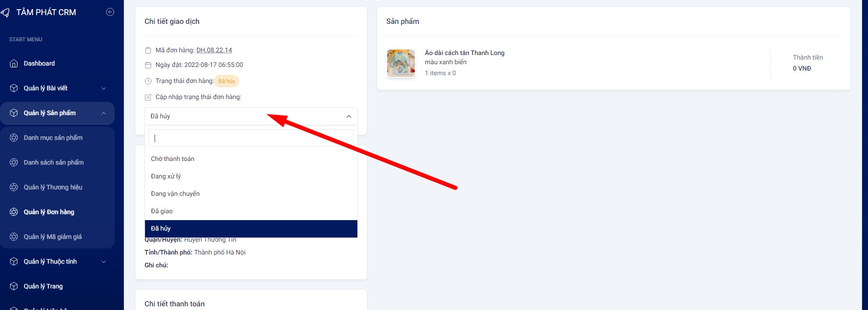Image resolution: width=868 pixels, height=310 pixels.
Task: Expand the Quản lý Bài viết chevron
Action: [104, 89]
